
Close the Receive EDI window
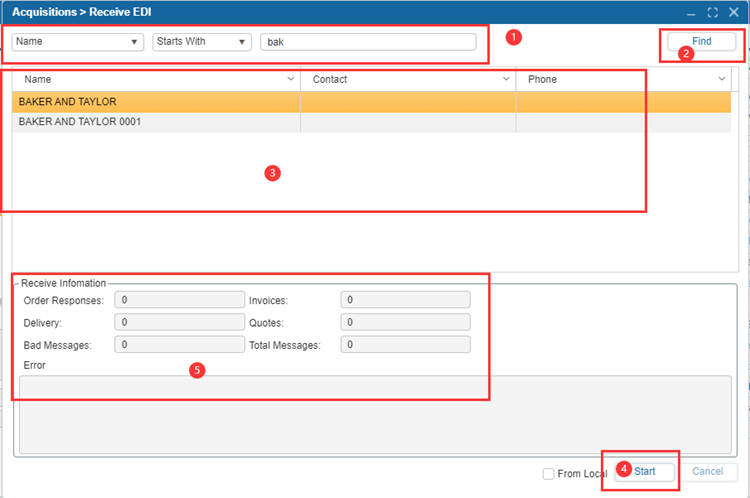click(734, 12)
